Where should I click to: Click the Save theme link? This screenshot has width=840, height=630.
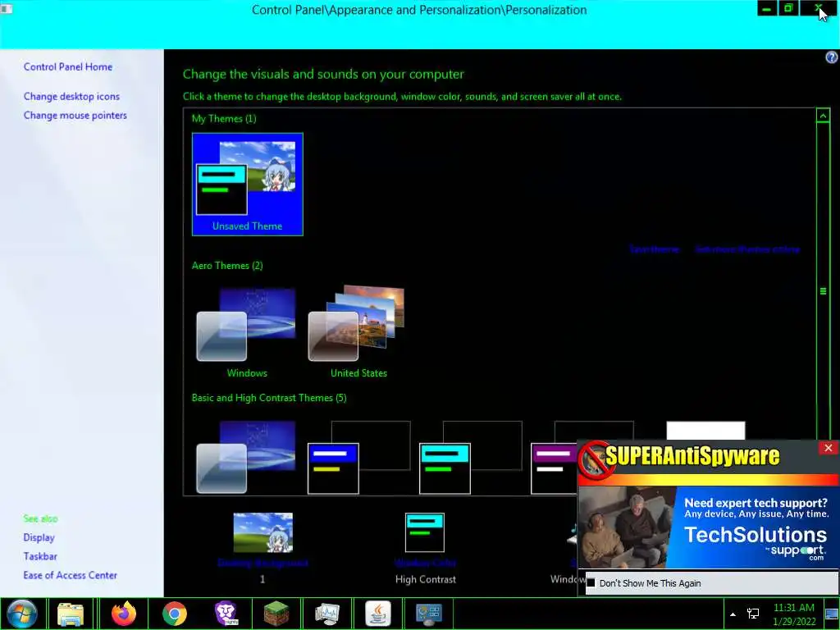pos(654,249)
